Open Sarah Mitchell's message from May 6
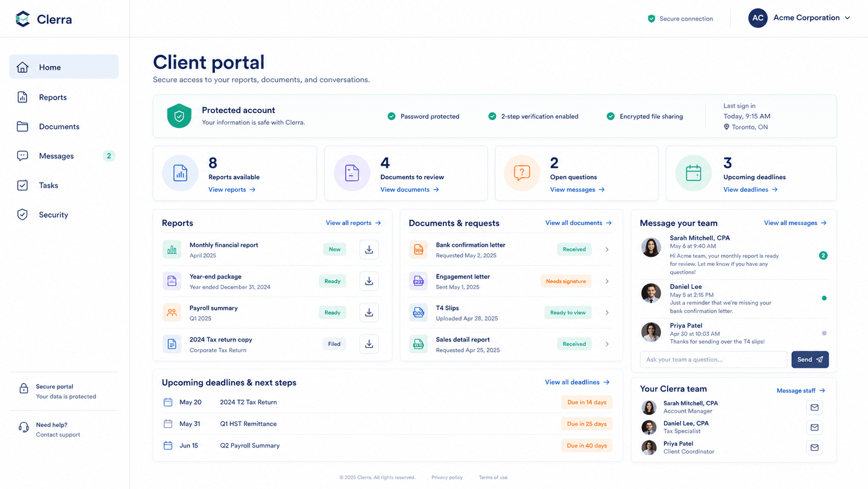 point(734,255)
